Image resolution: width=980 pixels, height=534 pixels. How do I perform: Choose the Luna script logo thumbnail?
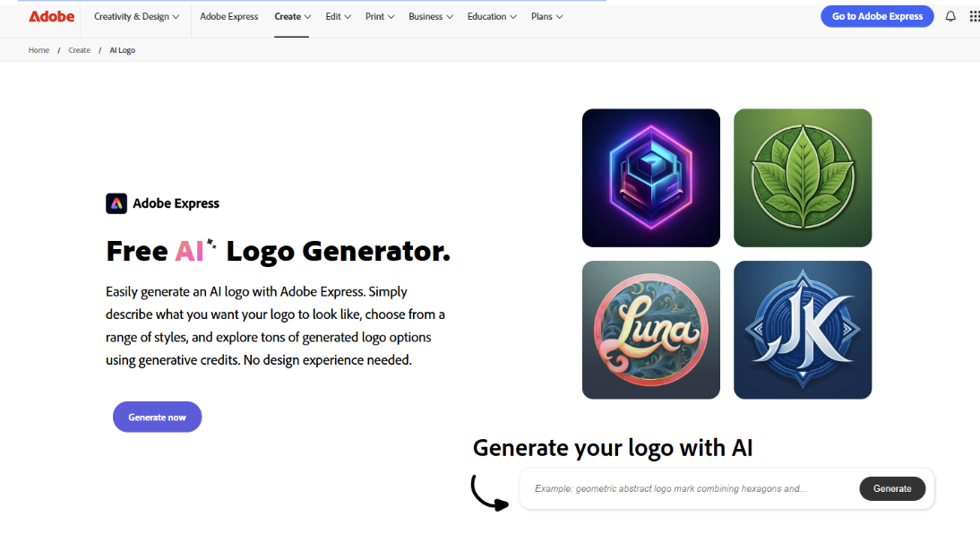click(650, 330)
